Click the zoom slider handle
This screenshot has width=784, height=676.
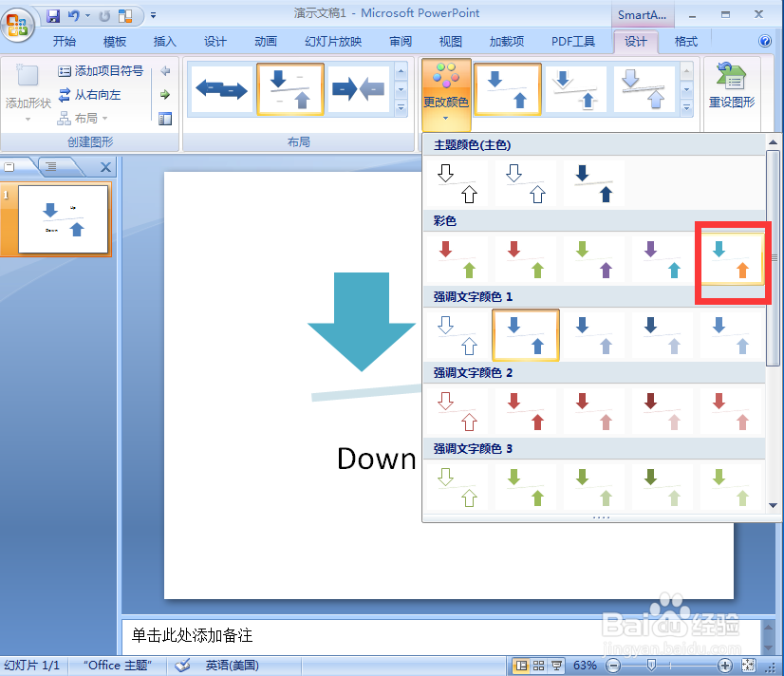pos(651,665)
